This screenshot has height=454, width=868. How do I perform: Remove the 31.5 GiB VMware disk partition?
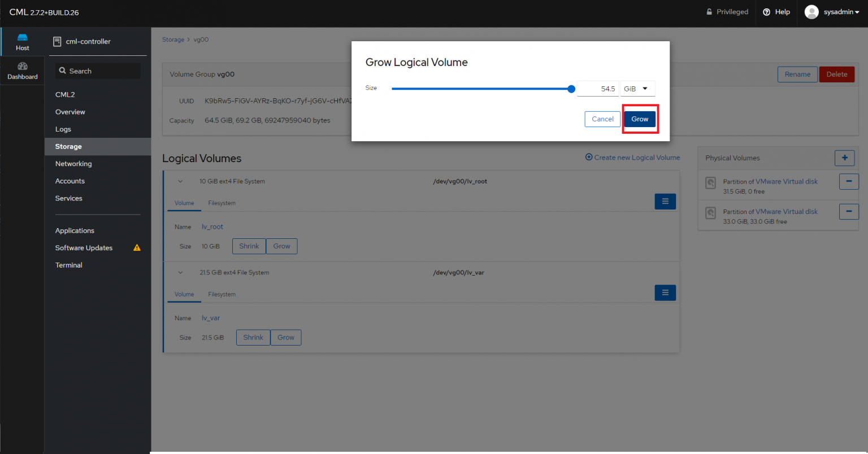(x=849, y=181)
